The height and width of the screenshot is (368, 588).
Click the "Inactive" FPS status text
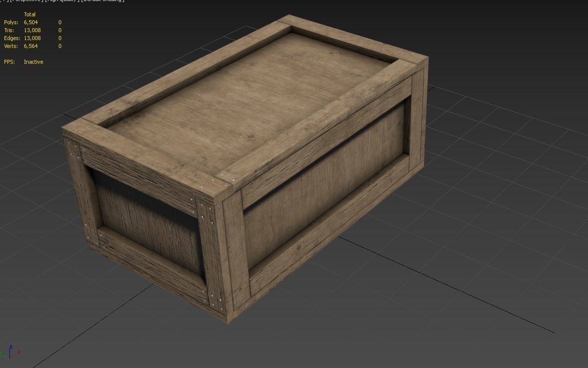tap(34, 62)
